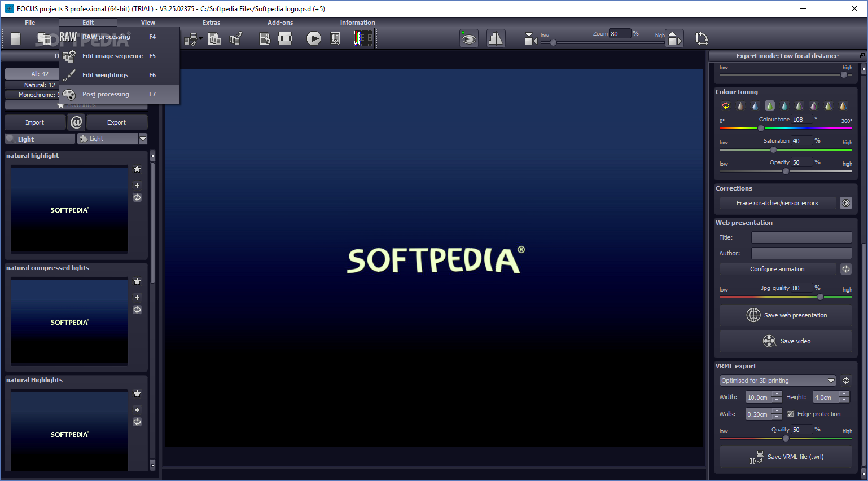
Task: Open the histogram display icon
Action: pyautogui.click(x=363, y=38)
